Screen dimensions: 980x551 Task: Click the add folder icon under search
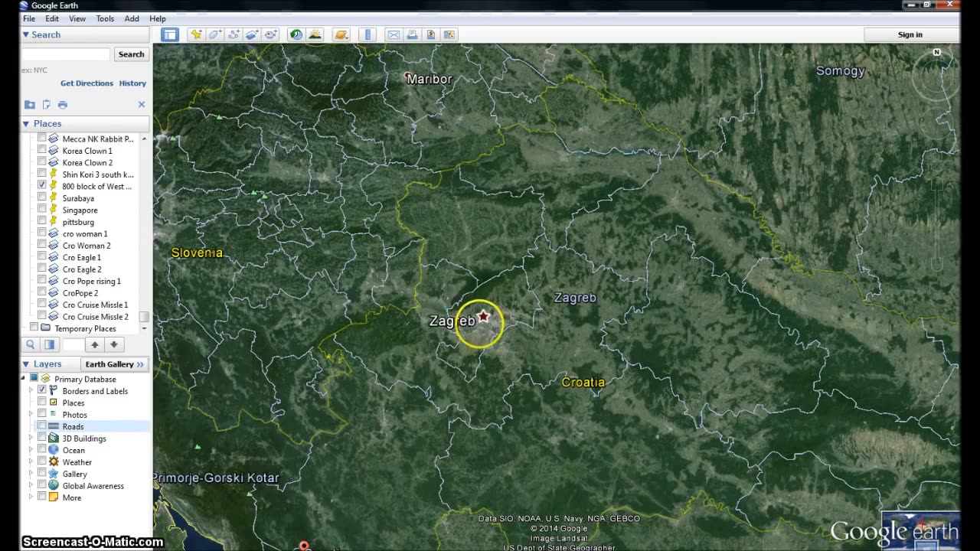(x=30, y=105)
